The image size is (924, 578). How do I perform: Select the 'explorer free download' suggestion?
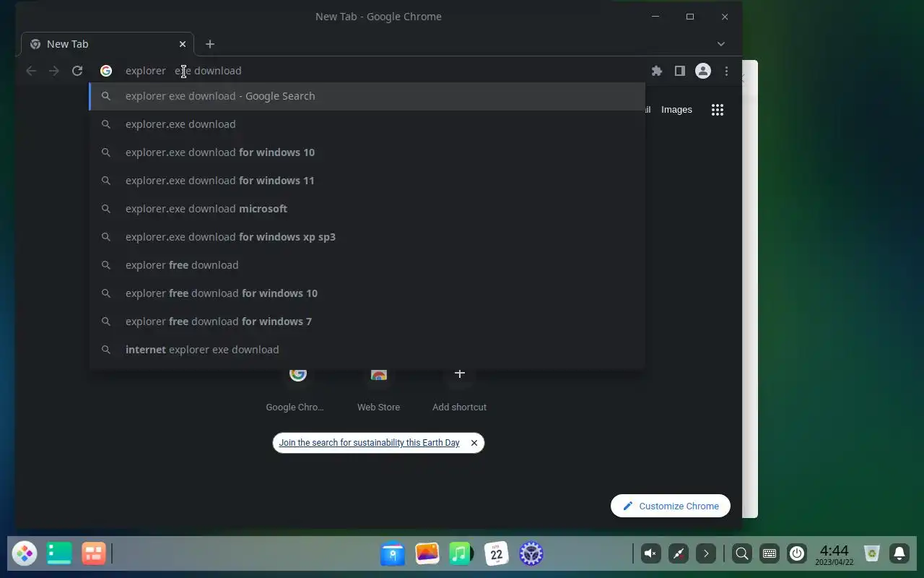coord(367,265)
